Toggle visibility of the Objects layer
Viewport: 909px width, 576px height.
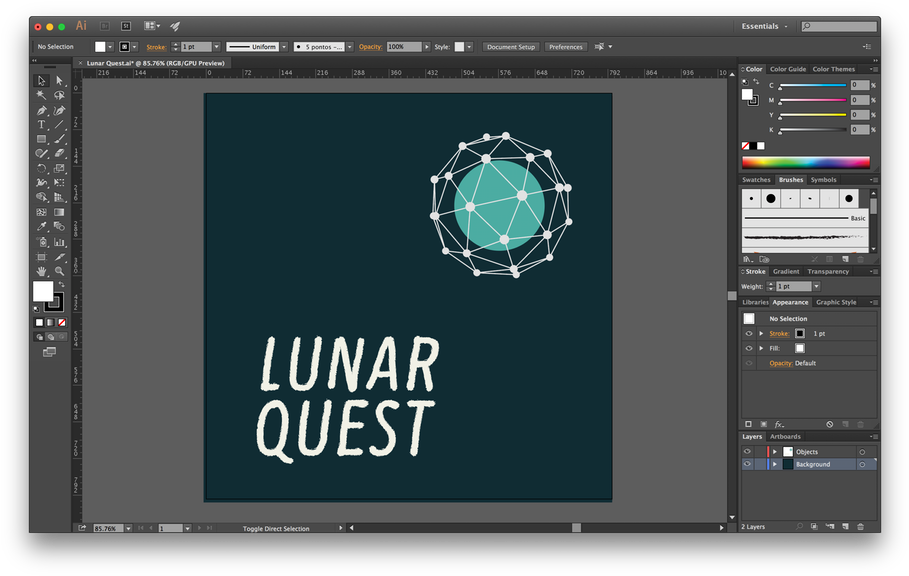(745, 451)
